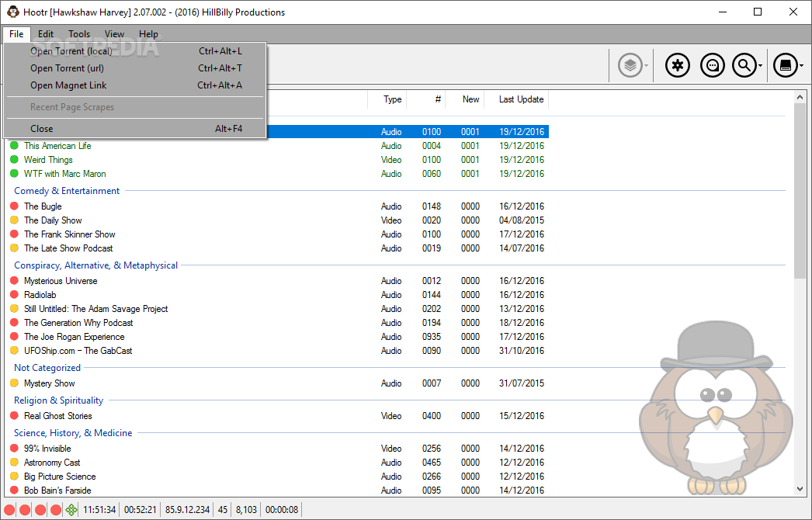This screenshot has height=520, width=812.
Task: Click the Religion & Spirituality group header
Action: 58,400
